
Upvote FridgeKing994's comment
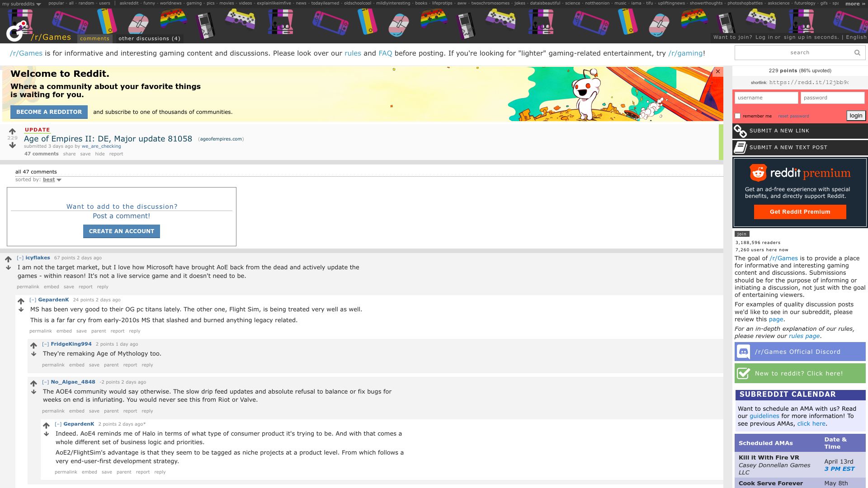pyautogui.click(x=33, y=346)
